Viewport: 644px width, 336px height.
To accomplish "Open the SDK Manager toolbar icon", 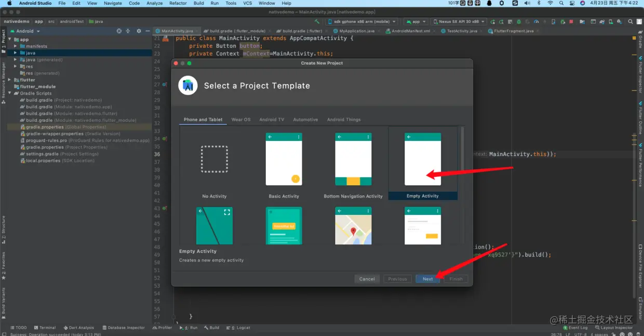I will click(620, 22).
